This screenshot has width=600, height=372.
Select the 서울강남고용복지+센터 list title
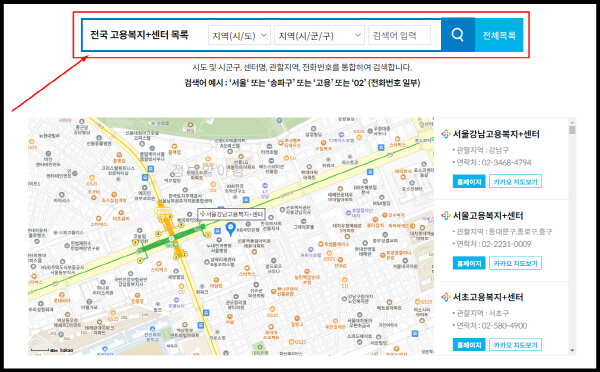coord(496,134)
